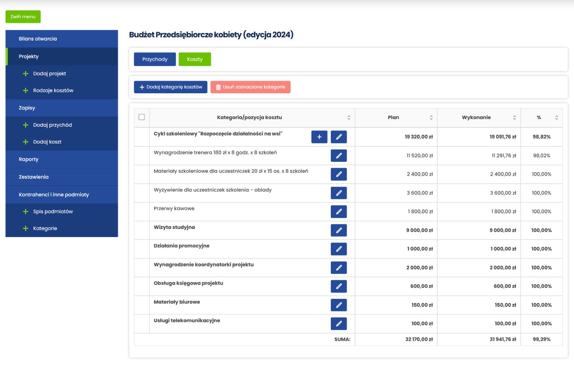
Task: Open Raporty in the sidebar menu
Action: [x=29, y=159]
